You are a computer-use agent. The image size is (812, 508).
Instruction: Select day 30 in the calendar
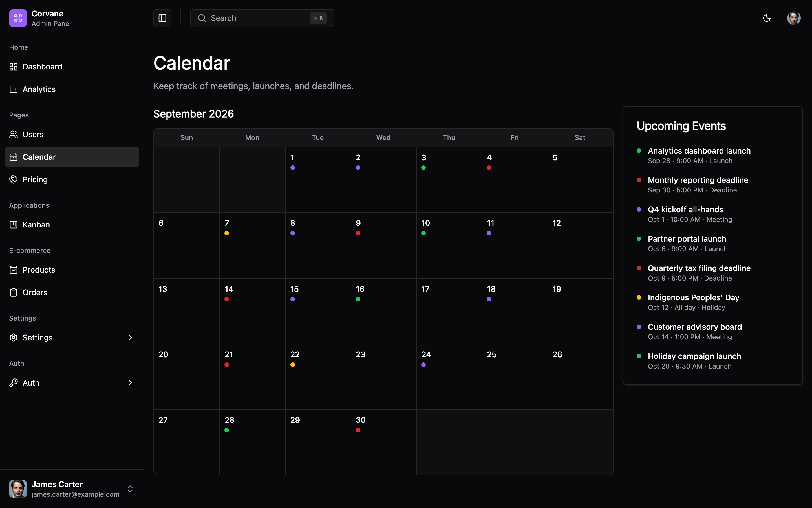click(383, 442)
